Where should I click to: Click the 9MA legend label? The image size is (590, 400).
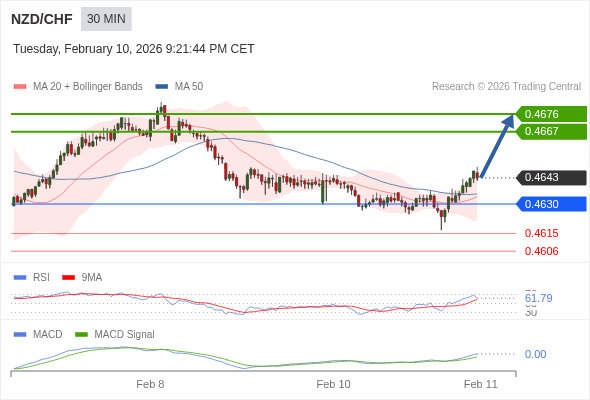pos(92,278)
